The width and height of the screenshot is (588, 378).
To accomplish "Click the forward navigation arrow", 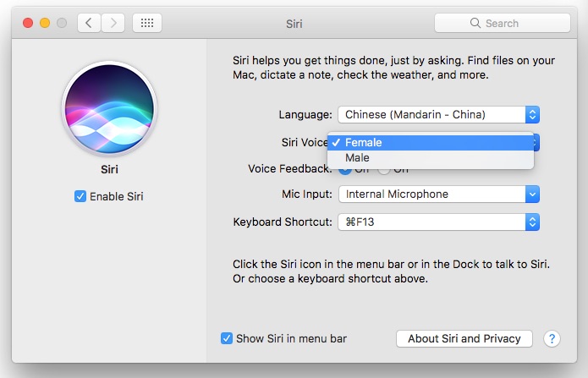I will pos(114,23).
